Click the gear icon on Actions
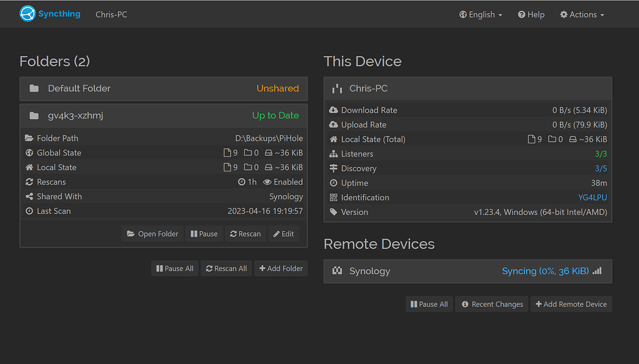 (x=565, y=14)
